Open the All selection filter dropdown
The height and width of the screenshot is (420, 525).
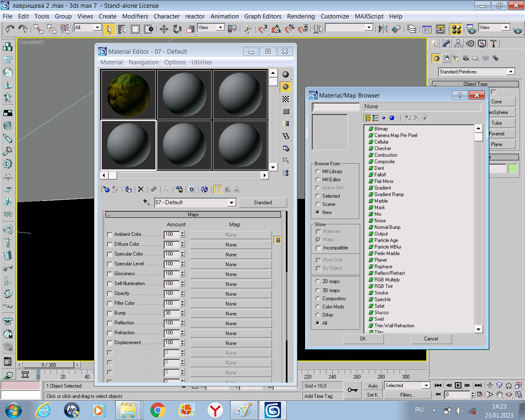point(97,27)
